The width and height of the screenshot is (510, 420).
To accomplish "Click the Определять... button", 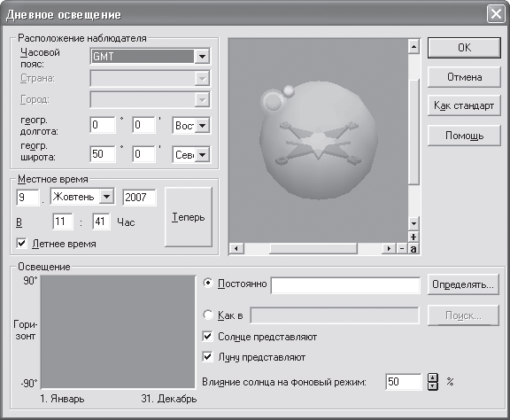I will tap(463, 284).
